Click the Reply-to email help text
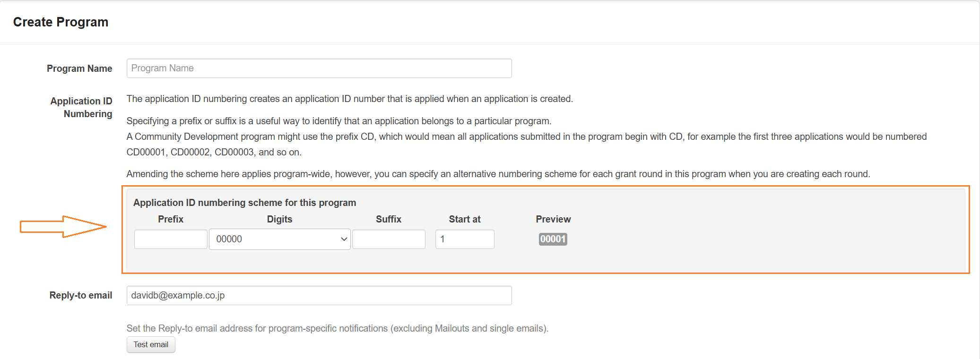Viewport: 980px width, 359px height. [x=337, y=328]
